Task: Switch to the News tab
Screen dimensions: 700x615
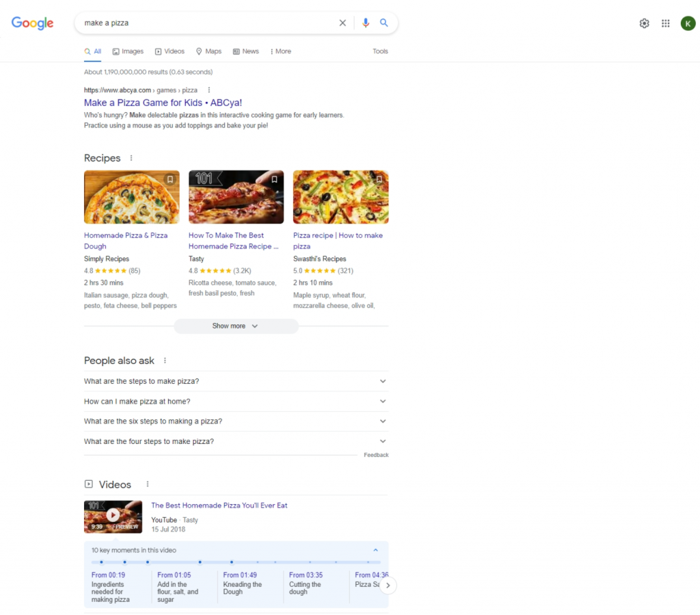Action: (246, 51)
